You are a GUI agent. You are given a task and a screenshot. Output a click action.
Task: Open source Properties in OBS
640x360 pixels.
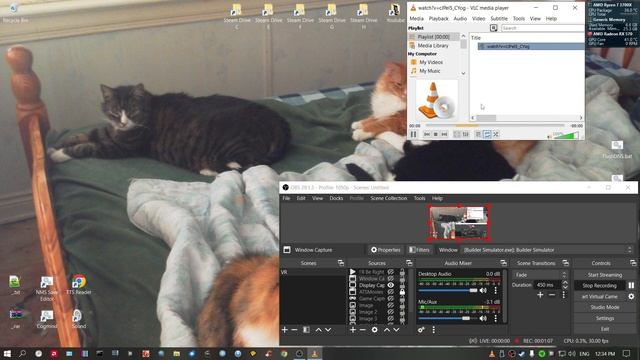[386, 250]
